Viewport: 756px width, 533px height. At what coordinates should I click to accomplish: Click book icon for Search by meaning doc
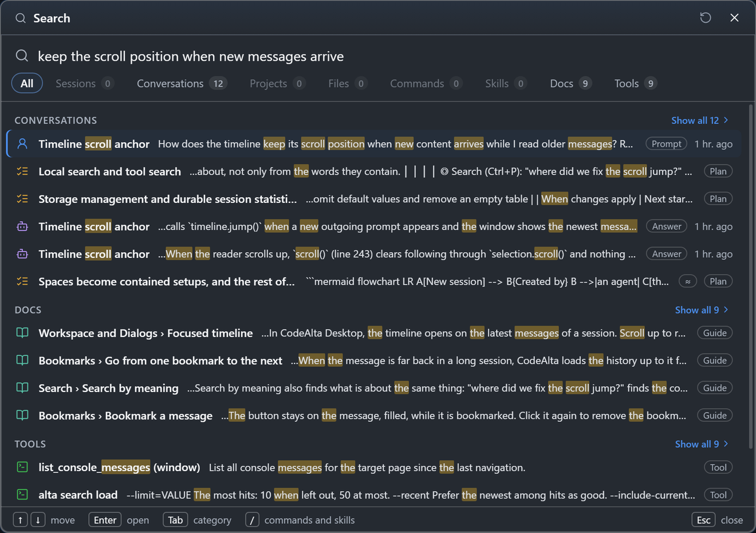point(22,388)
